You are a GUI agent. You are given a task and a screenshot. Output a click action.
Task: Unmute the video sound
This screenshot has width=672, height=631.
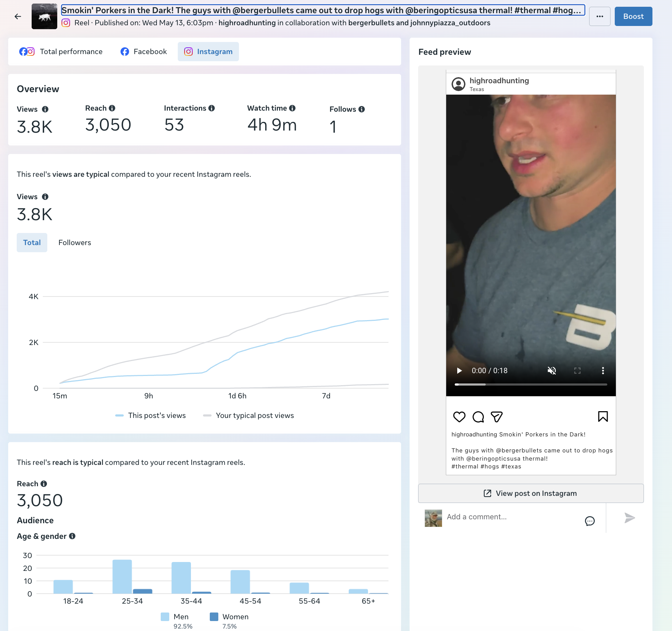tap(551, 371)
